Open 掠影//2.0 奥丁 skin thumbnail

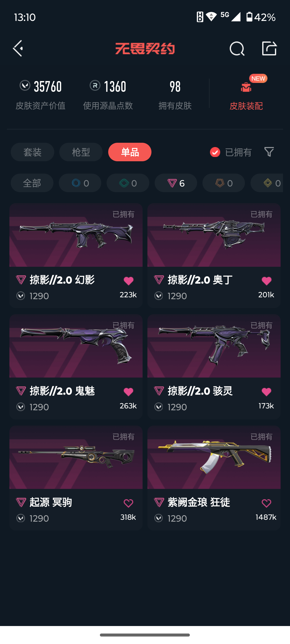214,235
